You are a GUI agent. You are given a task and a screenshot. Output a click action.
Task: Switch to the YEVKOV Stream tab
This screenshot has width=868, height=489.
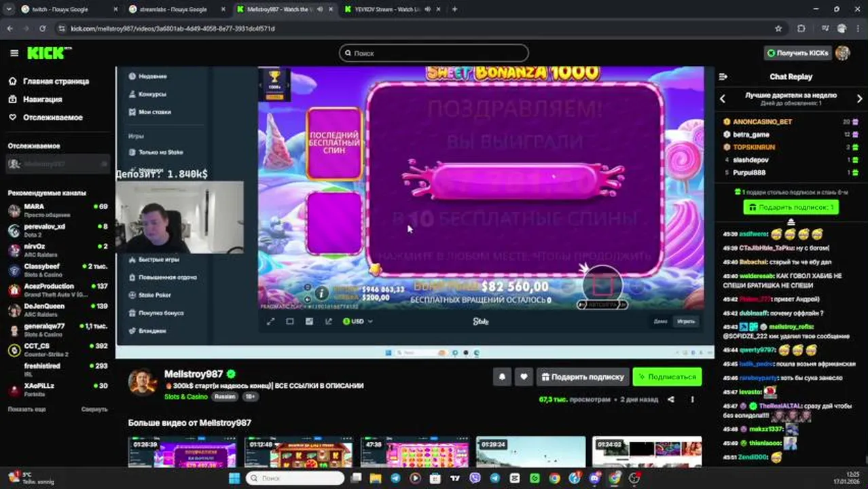coord(391,10)
